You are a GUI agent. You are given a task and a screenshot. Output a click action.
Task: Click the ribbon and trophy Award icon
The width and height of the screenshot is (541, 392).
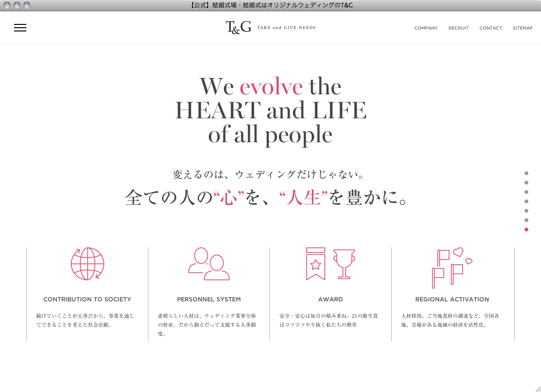tap(330, 264)
